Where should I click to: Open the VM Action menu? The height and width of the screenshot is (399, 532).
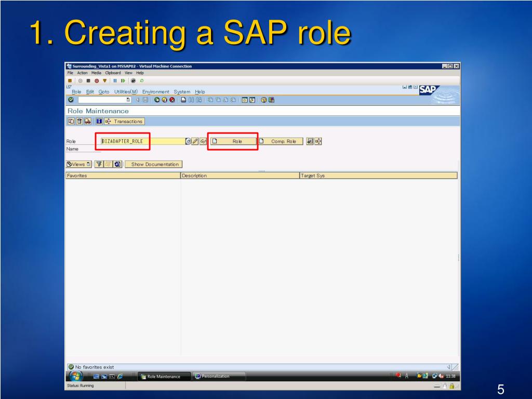click(x=82, y=73)
